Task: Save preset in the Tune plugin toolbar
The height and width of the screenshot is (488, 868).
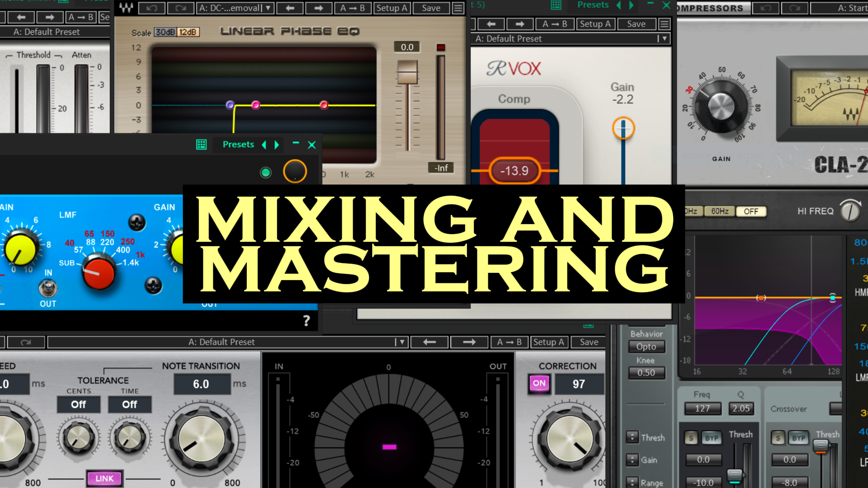Action: pos(589,342)
